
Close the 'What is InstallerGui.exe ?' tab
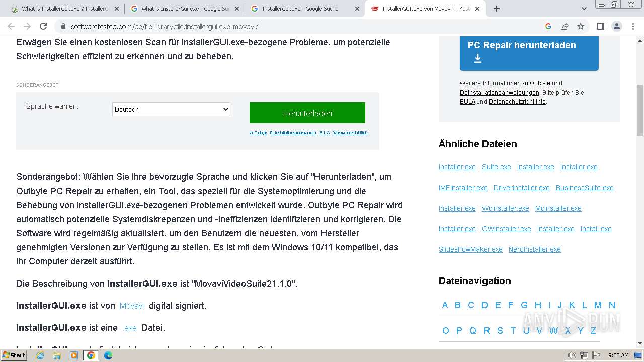tap(117, 9)
